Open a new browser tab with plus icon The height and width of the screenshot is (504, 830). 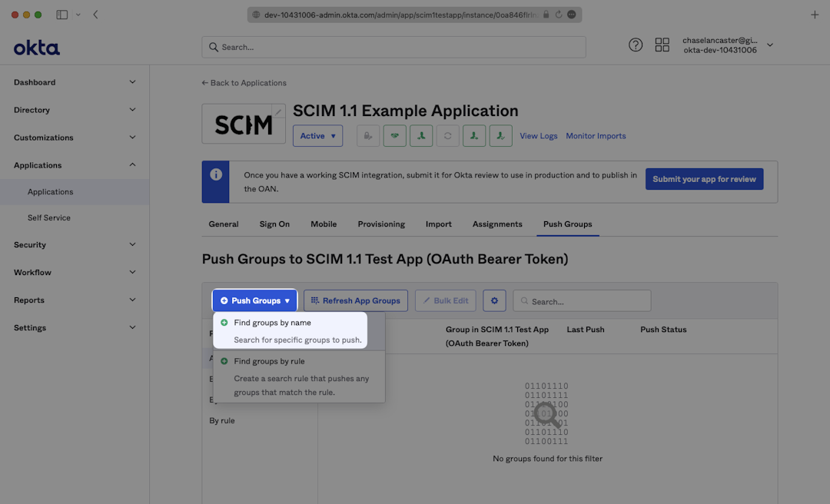pos(815,15)
